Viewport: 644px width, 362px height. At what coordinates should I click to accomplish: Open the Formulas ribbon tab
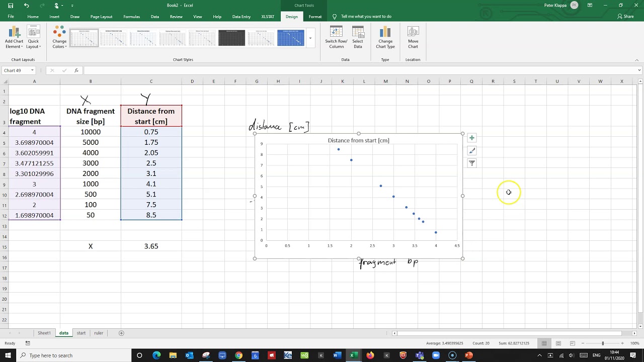pyautogui.click(x=131, y=17)
